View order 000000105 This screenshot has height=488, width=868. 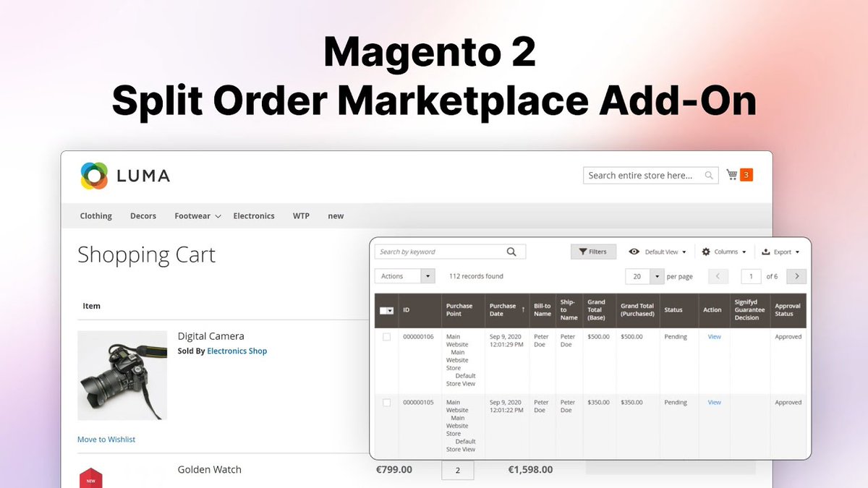[714, 403]
